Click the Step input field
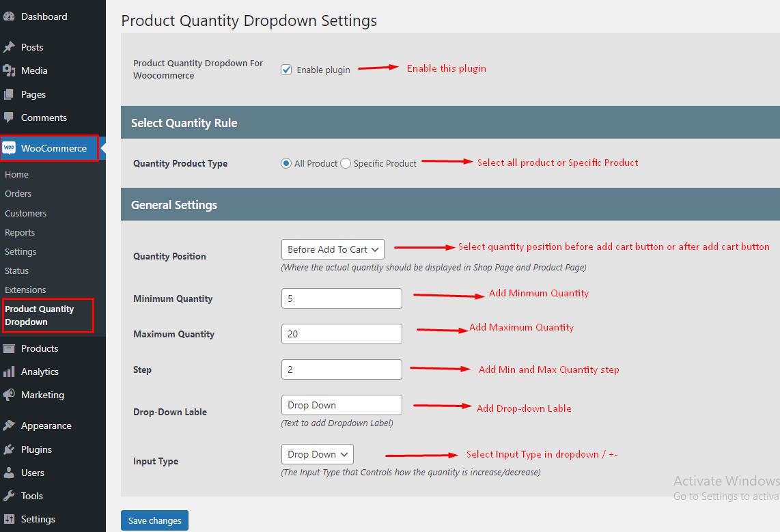This screenshot has width=780, height=532. point(342,369)
